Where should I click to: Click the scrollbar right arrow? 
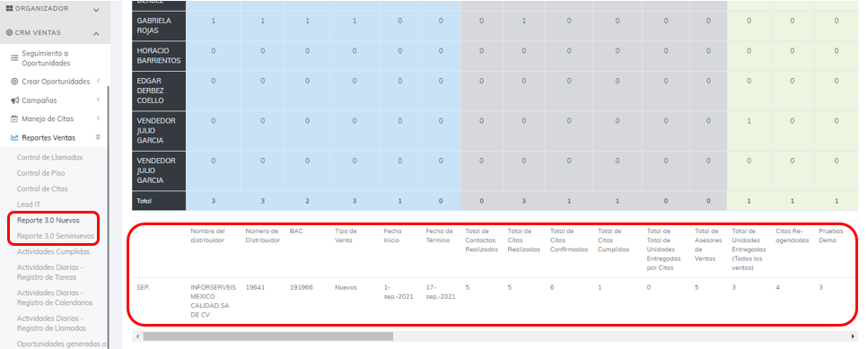click(853, 336)
